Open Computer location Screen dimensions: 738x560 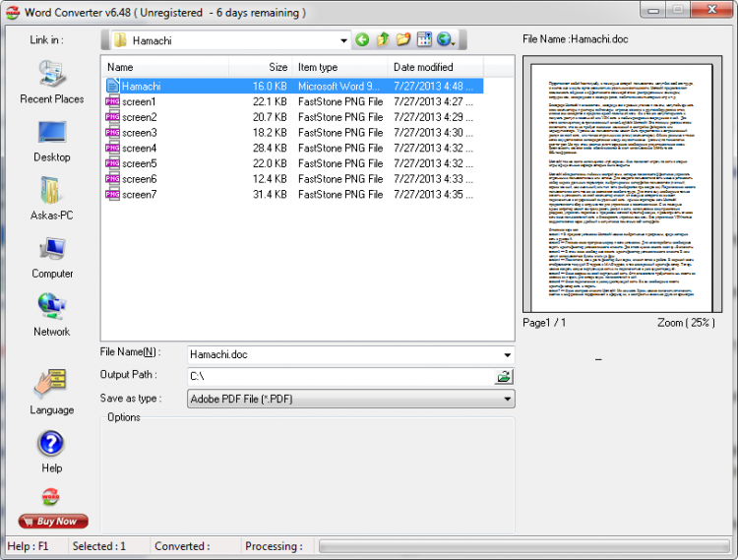(x=52, y=258)
